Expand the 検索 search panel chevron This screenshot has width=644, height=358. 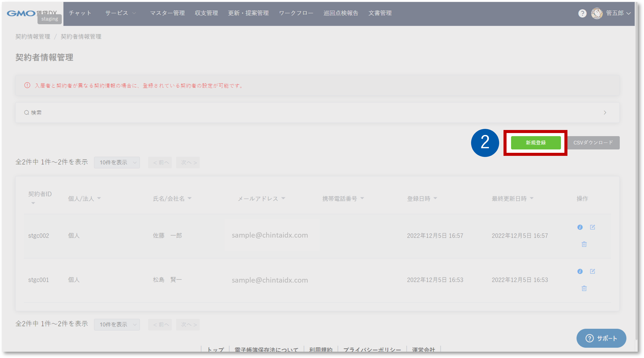(x=605, y=113)
